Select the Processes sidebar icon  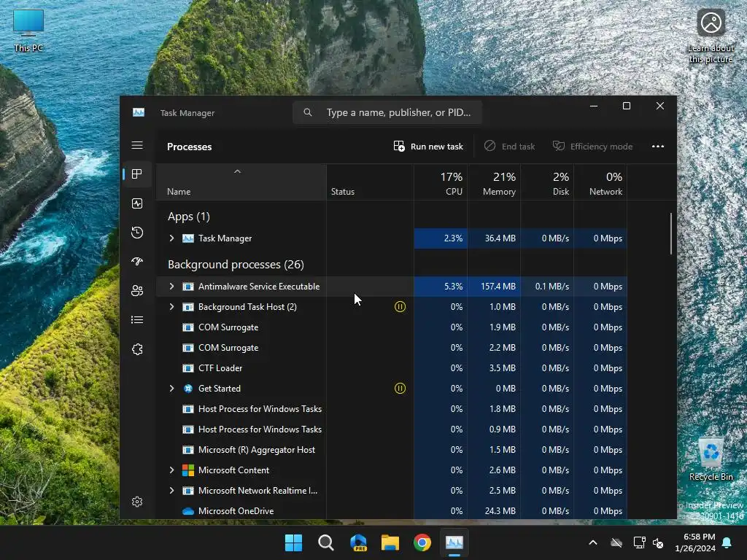pyautogui.click(x=137, y=174)
